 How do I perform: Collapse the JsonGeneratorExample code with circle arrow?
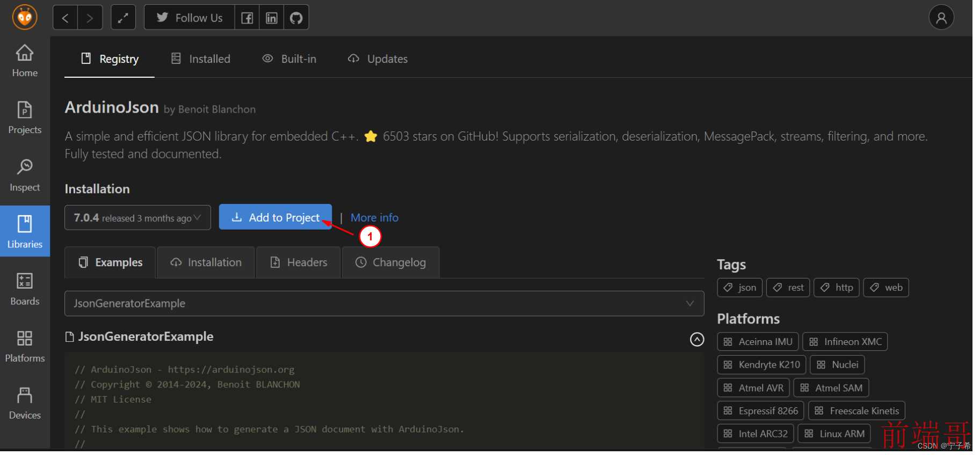click(x=697, y=340)
